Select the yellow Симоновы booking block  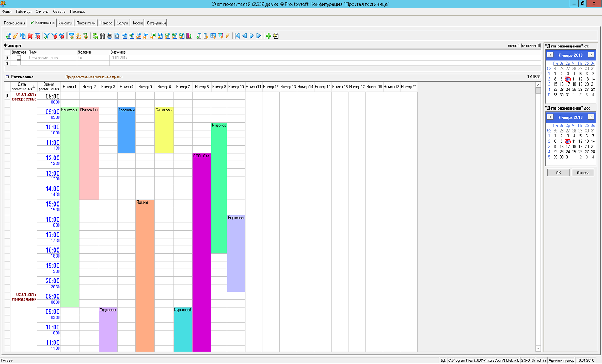[x=164, y=130]
